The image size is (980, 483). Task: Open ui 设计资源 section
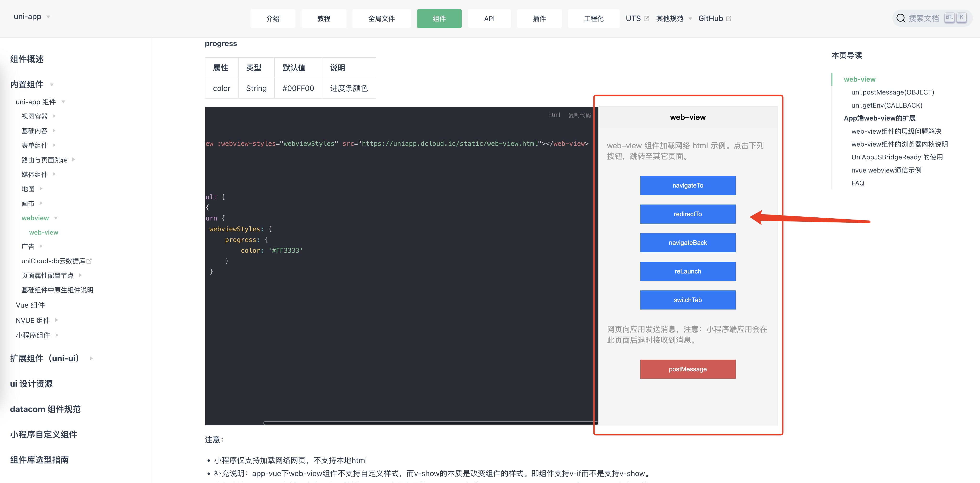(x=31, y=383)
